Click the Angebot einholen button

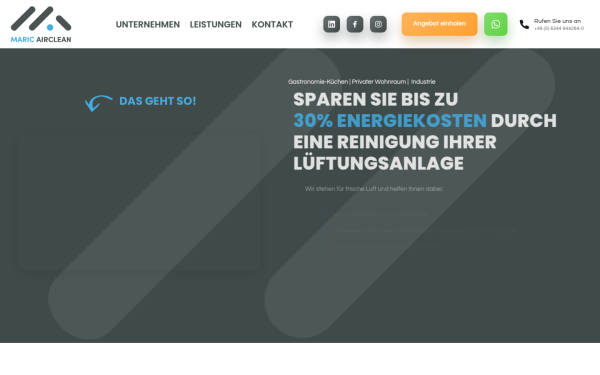tap(439, 24)
